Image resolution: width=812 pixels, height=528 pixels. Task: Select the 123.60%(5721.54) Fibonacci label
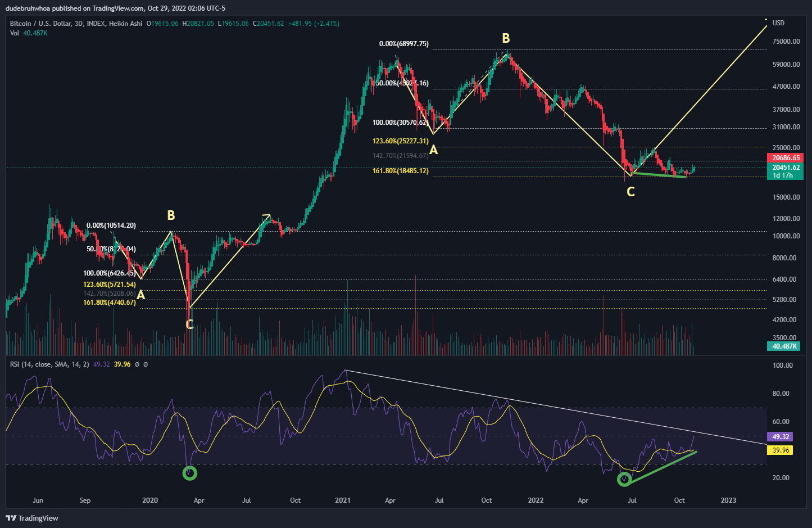(x=110, y=285)
